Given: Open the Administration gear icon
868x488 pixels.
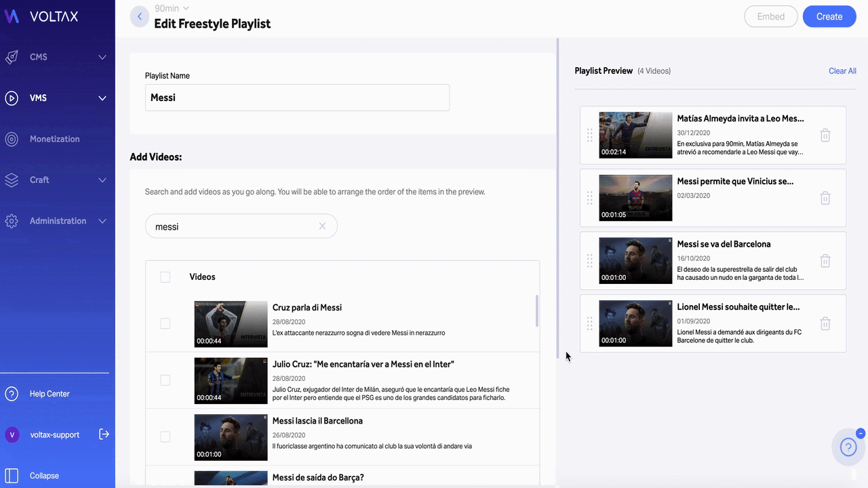Looking at the screenshot, I should 12,221.
